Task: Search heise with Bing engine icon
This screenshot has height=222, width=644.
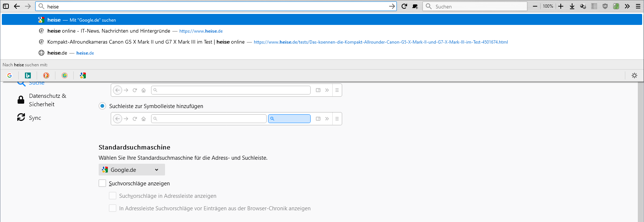Action: (x=28, y=75)
